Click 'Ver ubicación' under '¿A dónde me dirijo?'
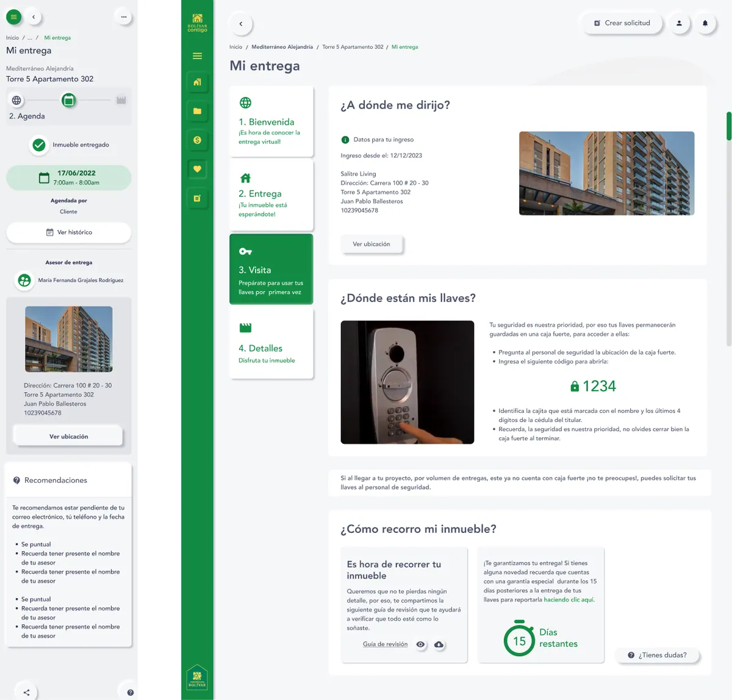 coord(371,244)
